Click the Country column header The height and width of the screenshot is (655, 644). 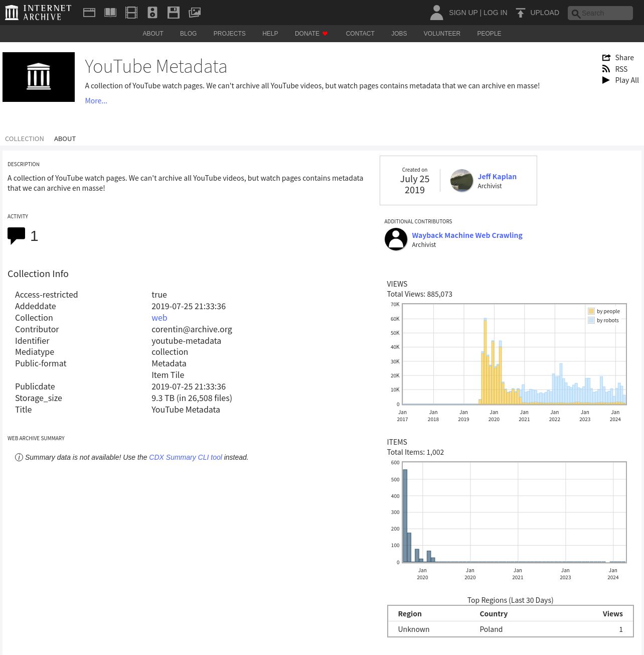pos(494,614)
